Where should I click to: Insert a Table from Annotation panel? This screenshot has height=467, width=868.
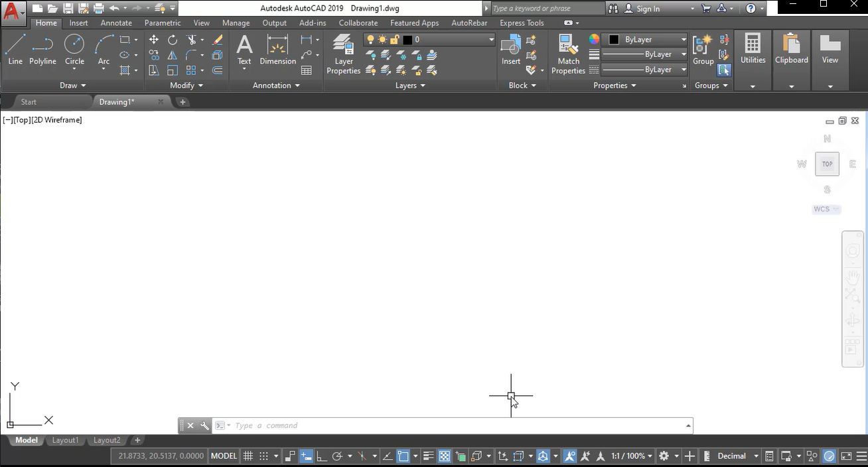pyautogui.click(x=307, y=70)
